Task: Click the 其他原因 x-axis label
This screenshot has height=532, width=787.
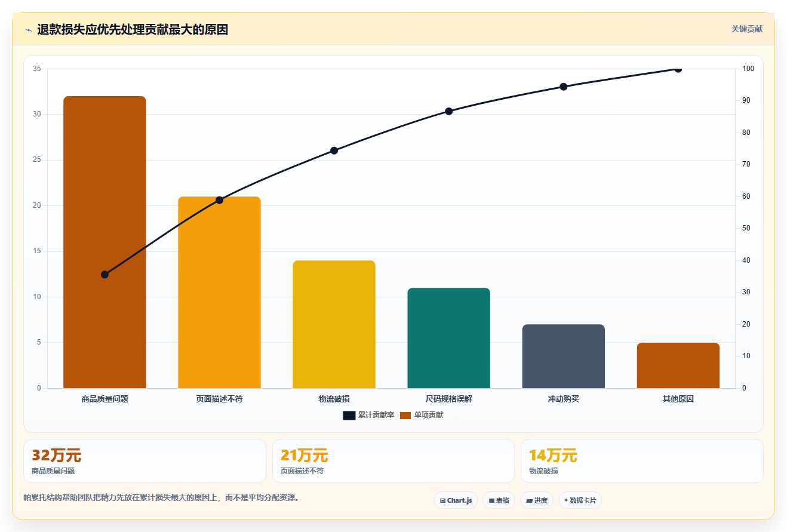Action: click(678, 399)
